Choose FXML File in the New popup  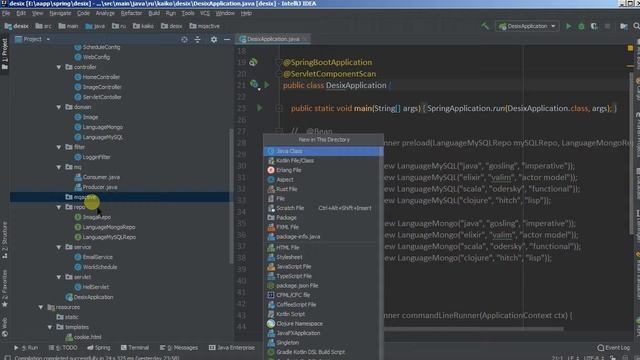coord(322,227)
